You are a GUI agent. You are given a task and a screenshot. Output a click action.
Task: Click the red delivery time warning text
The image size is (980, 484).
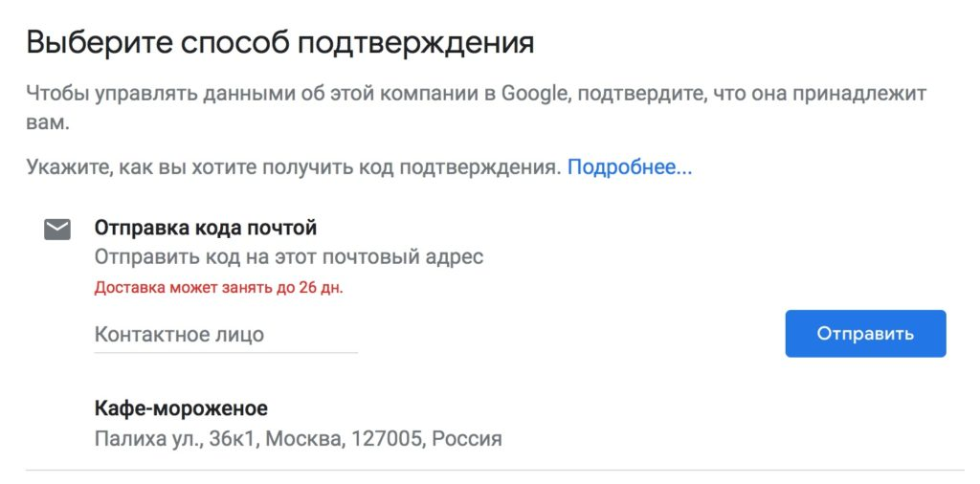point(218,288)
